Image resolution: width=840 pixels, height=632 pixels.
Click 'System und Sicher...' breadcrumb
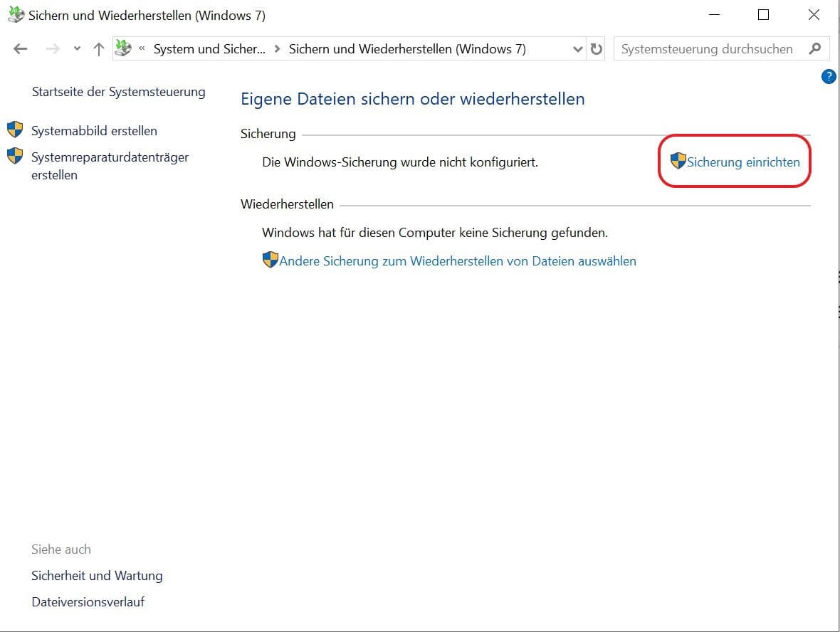[x=209, y=49]
